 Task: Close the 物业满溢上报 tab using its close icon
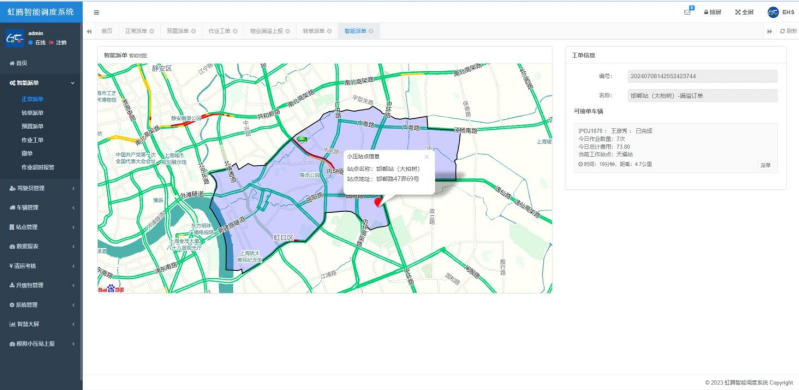pyautogui.click(x=287, y=31)
